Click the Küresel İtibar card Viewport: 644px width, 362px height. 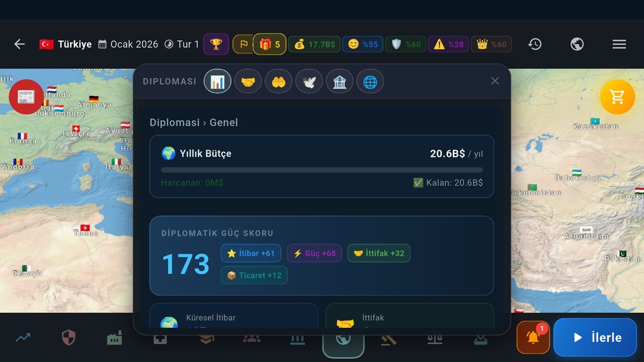(x=234, y=316)
